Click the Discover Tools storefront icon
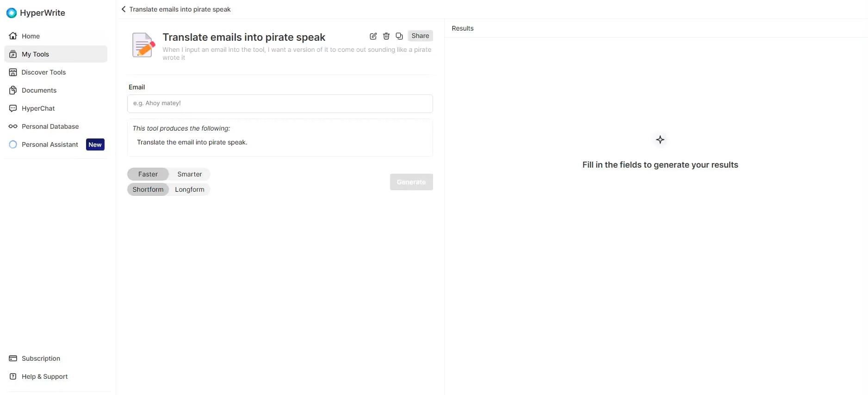868x395 pixels. (x=13, y=72)
